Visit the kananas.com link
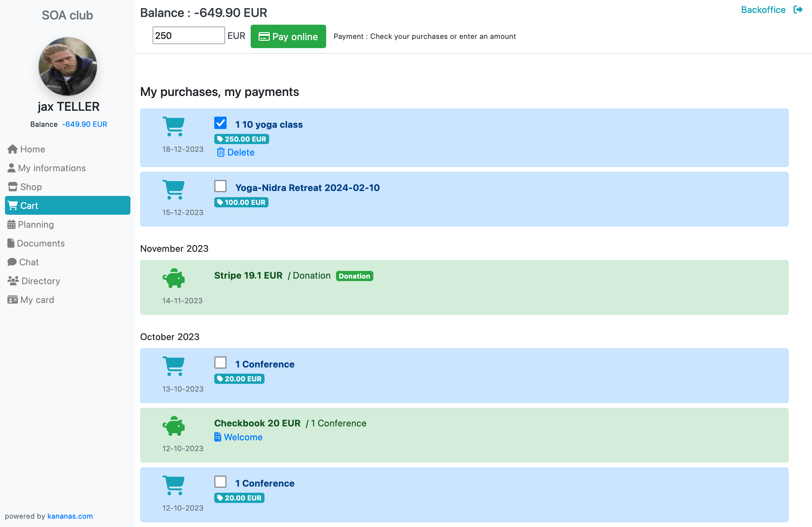The height and width of the screenshot is (527, 812). [x=70, y=516]
